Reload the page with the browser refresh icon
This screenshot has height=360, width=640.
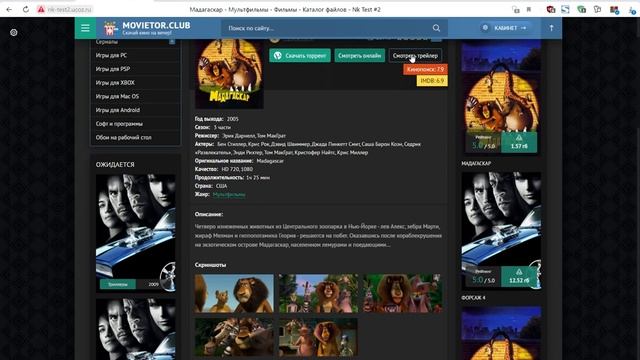click(26, 9)
